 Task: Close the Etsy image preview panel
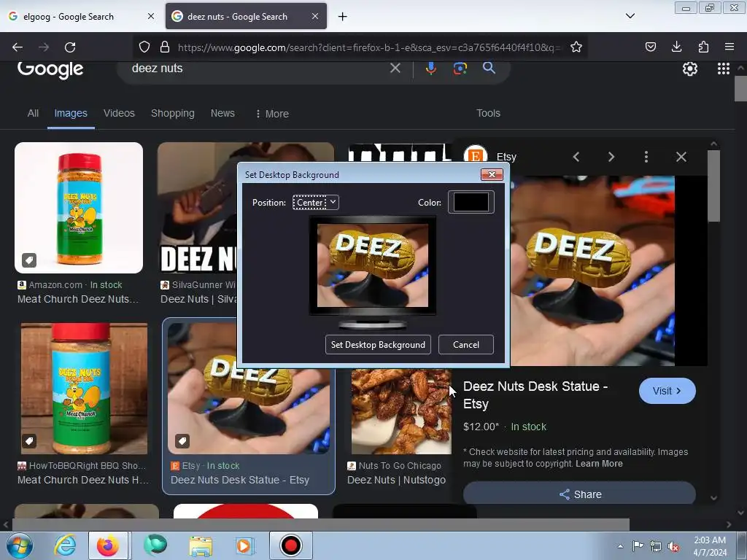[681, 157]
